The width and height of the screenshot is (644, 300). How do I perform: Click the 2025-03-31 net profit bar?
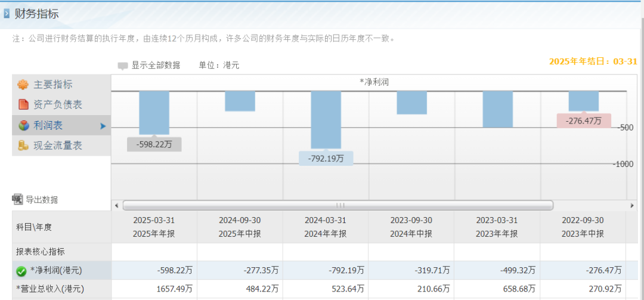coord(154,113)
